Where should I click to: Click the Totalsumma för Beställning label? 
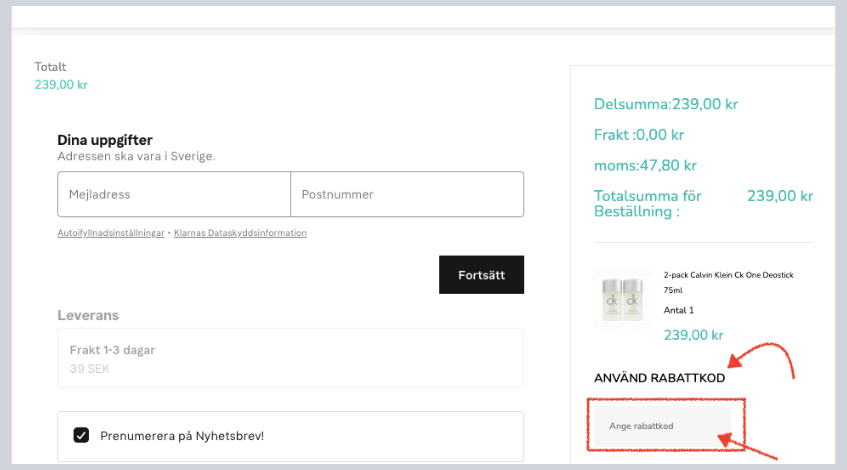point(648,203)
